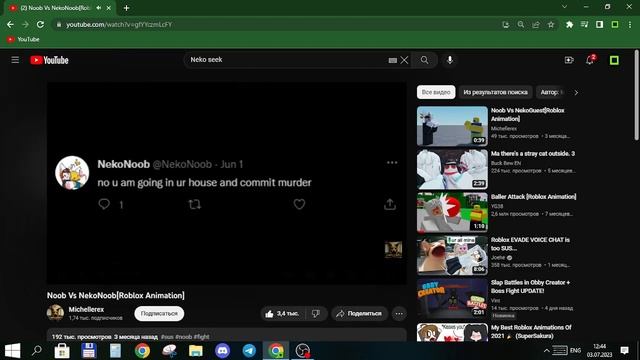Image resolution: width=640 pixels, height=360 pixels.
Task: Bookmark this page with star icon
Action: [x=551, y=24]
